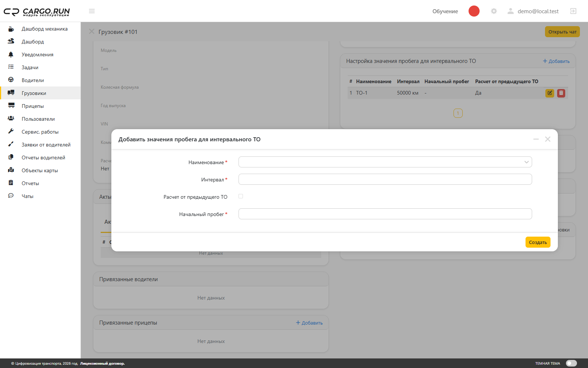
Task: Click Добавить in mileage settings panel
Action: tap(556, 61)
